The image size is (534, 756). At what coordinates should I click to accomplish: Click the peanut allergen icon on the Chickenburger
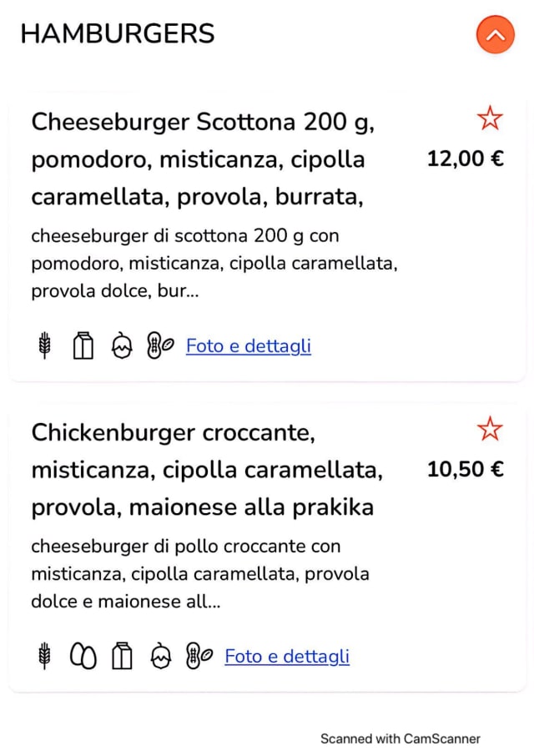point(198,656)
